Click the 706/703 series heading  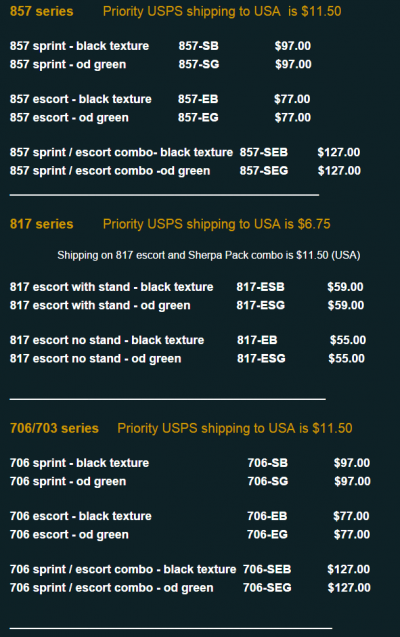point(54,428)
